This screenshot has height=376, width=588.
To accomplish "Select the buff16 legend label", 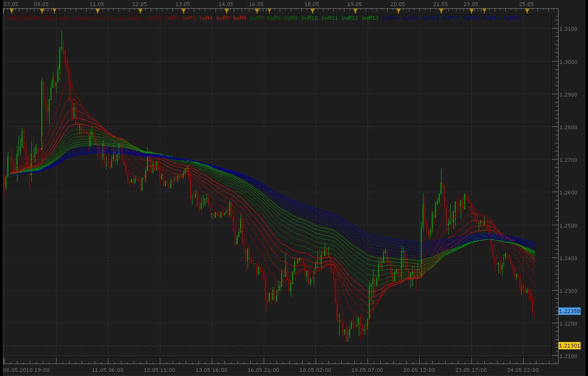I will 431,18.
